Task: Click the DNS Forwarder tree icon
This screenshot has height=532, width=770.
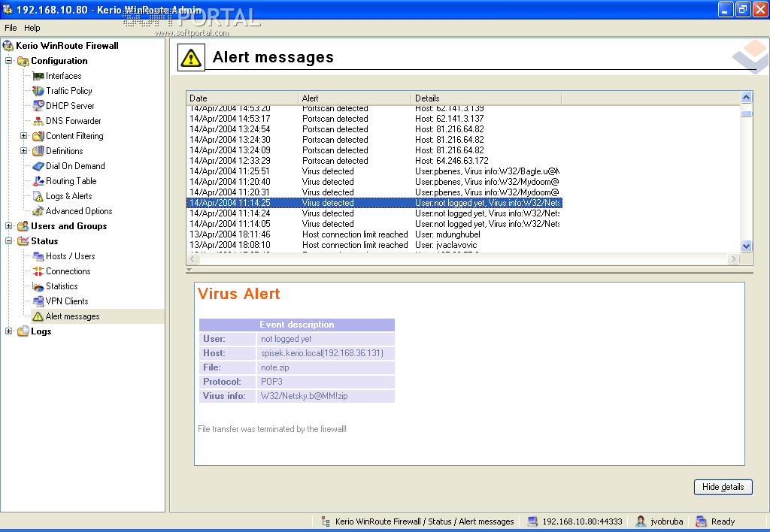Action: pyautogui.click(x=38, y=121)
